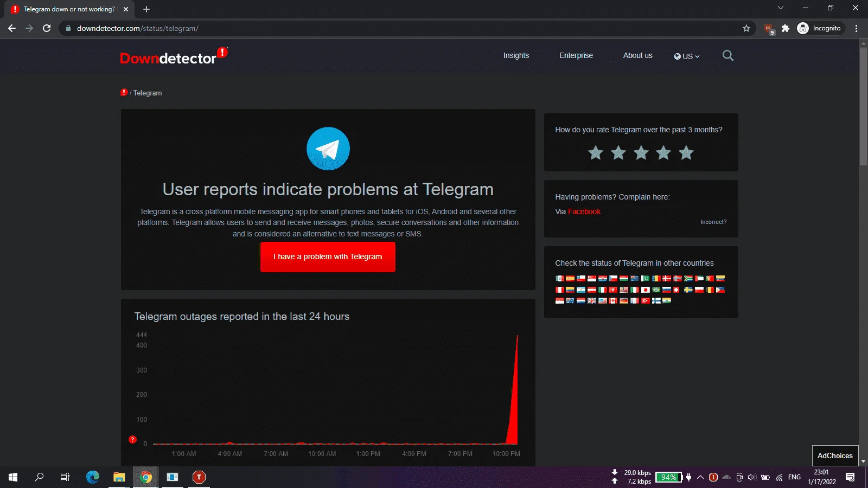Show hidden system tray icons
The width and height of the screenshot is (868, 488).
click(700, 477)
